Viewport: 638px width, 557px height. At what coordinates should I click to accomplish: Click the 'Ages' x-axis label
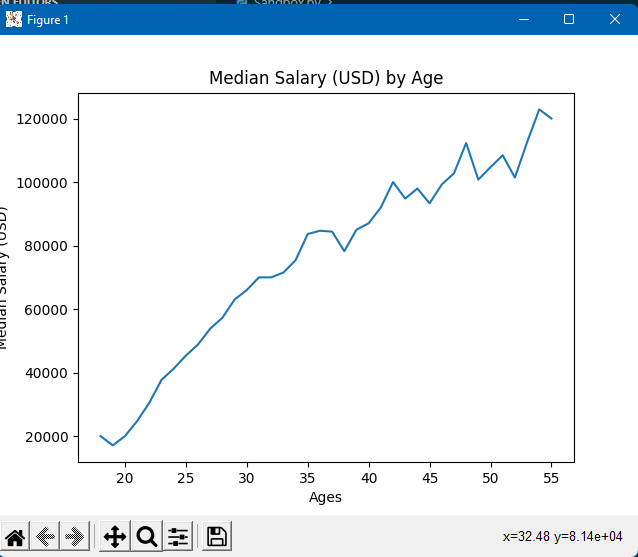tap(325, 497)
